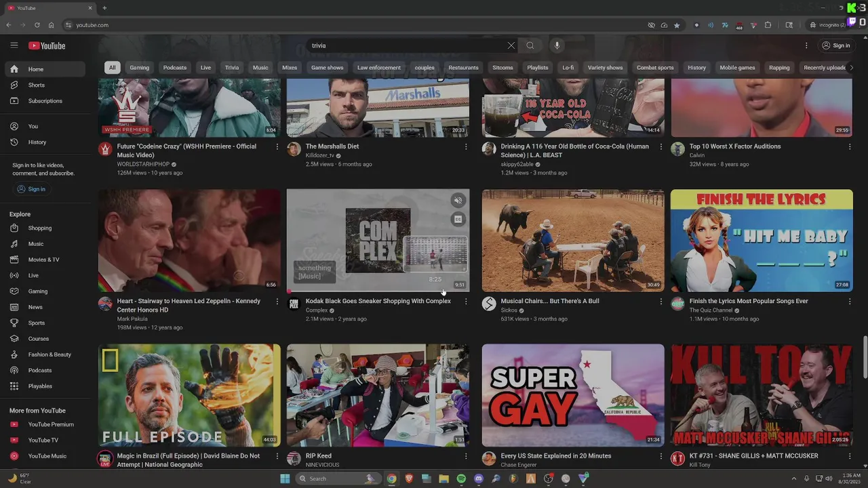
Task: Open History in sidebar
Action: pos(45,142)
